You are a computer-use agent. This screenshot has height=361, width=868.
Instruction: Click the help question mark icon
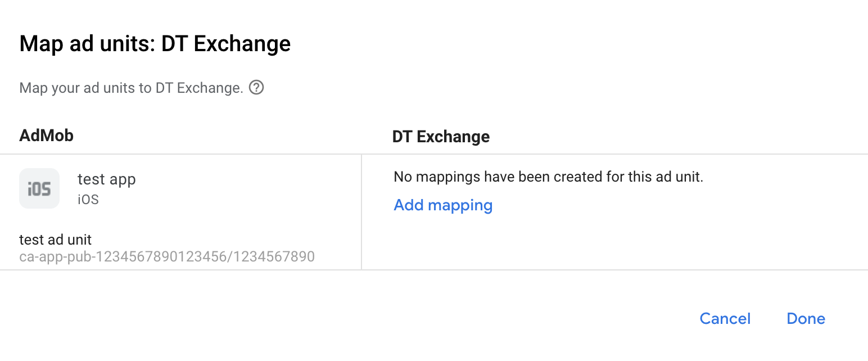(256, 88)
